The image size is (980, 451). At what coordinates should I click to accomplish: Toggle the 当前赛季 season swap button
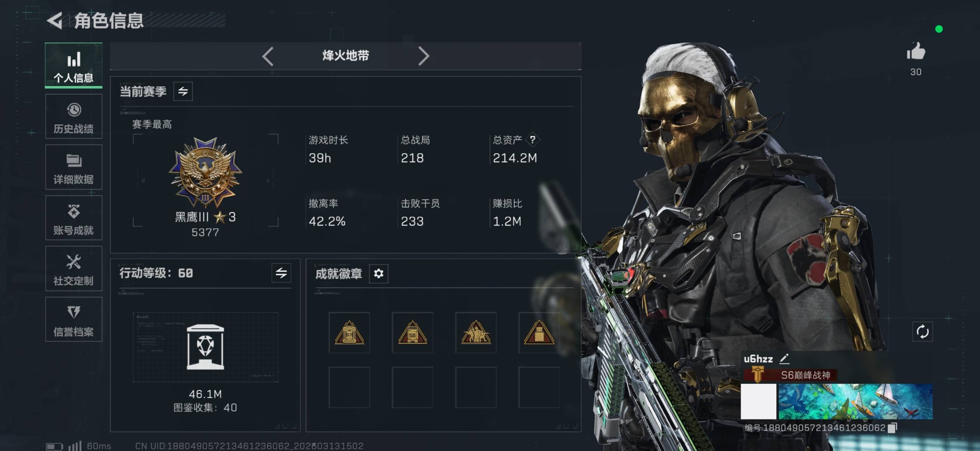point(183,91)
